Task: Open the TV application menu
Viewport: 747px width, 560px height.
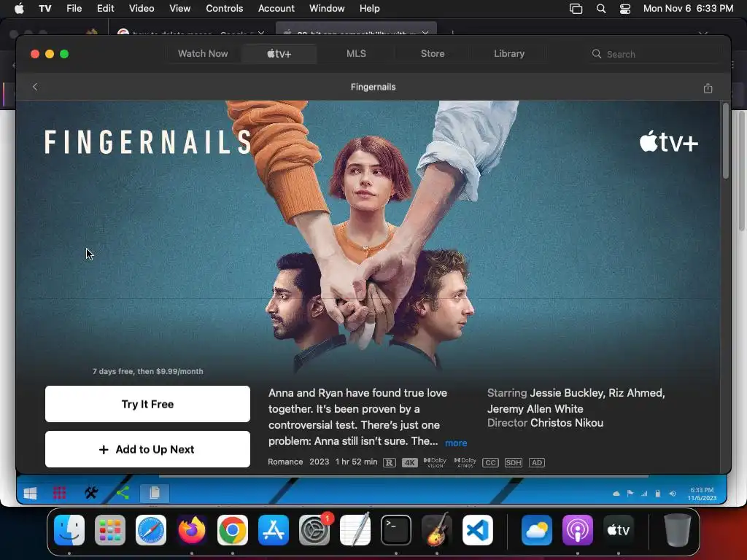Action: click(44, 9)
